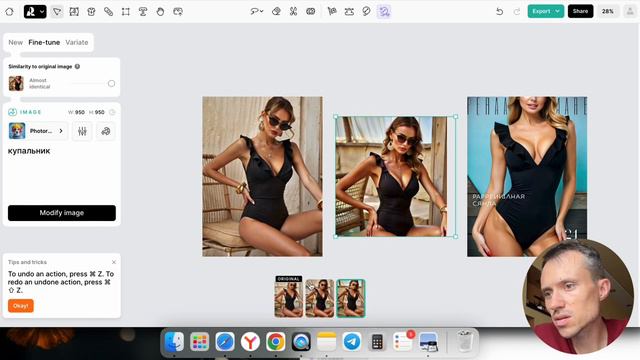The height and width of the screenshot is (360, 640).
Task: Click the remove background tool icon
Action: coord(311,11)
